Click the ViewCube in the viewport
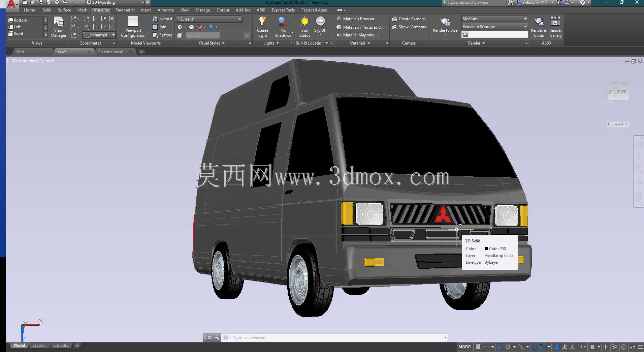644x352 pixels. point(618,91)
